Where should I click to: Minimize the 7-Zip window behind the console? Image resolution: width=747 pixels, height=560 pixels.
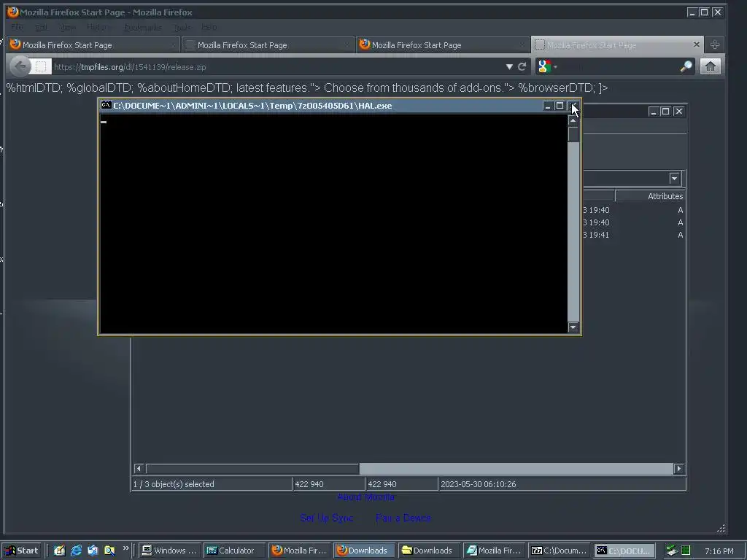653,112
